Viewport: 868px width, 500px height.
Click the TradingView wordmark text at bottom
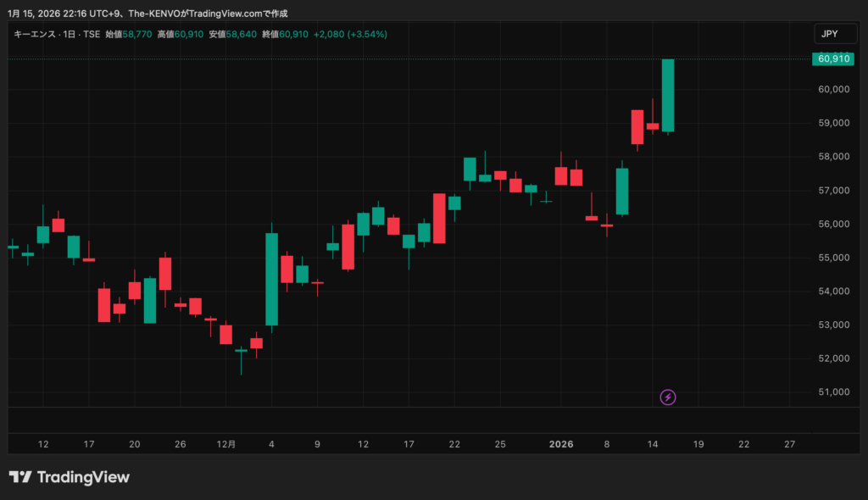pos(83,477)
